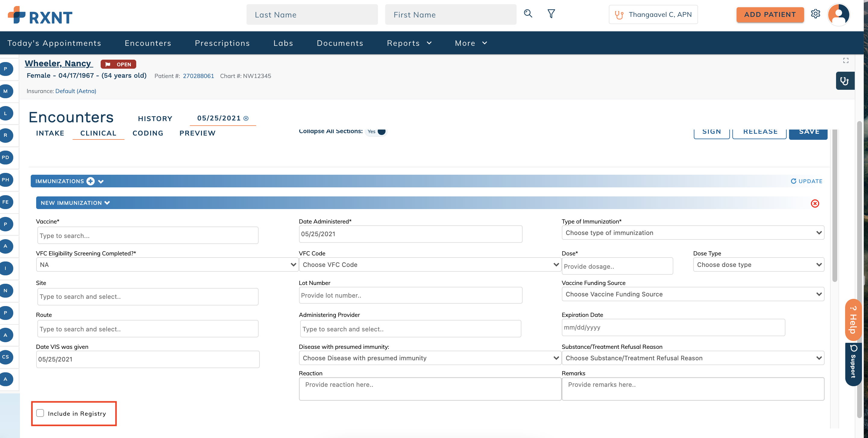Focus the Vaccine search field
This screenshot has height=438, width=868.
[148, 235]
